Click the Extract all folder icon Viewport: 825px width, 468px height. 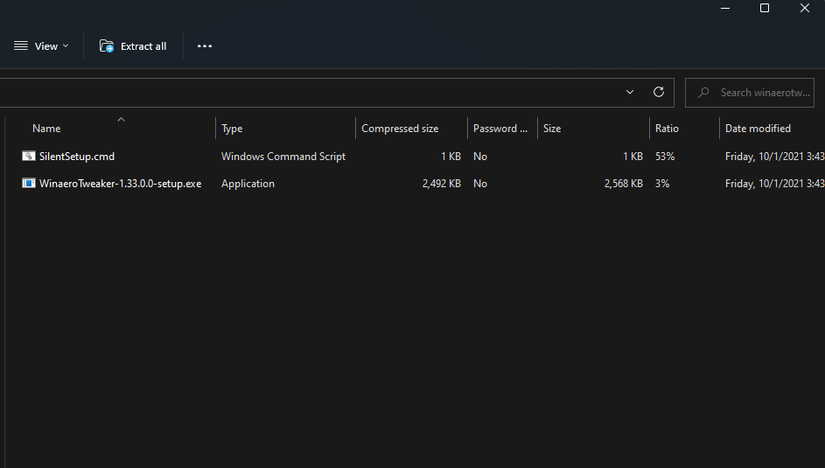click(x=106, y=46)
